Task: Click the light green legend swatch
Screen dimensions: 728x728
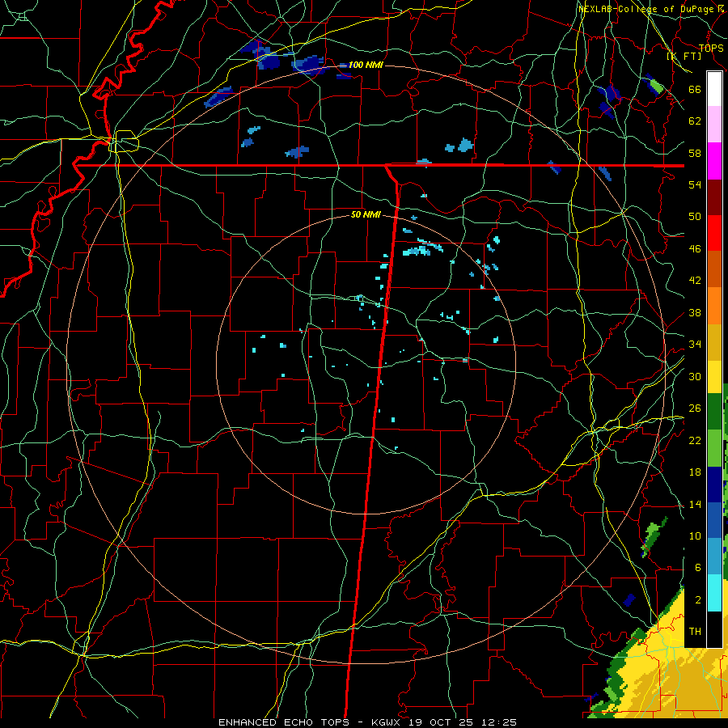Action: [x=714, y=448]
